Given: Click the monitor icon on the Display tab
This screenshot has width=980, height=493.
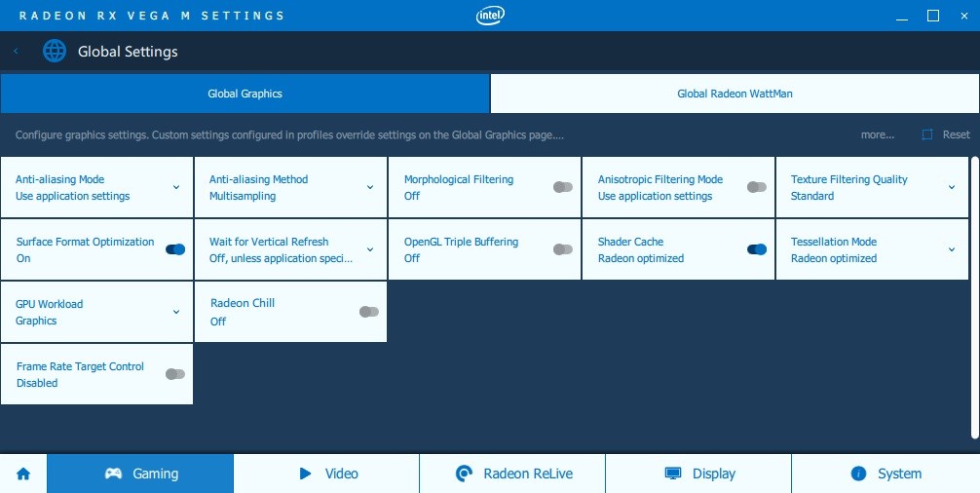Looking at the screenshot, I should click(x=672, y=474).
